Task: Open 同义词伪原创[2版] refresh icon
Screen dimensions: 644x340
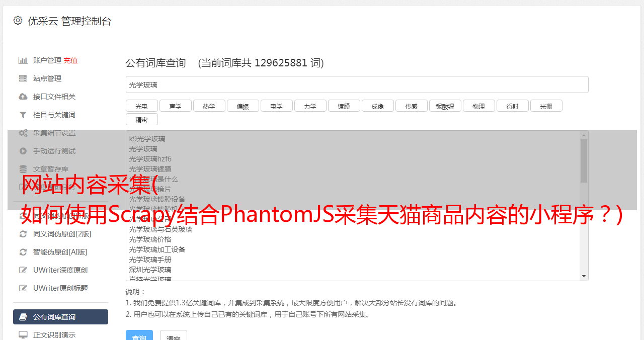Action: (23, 234)
